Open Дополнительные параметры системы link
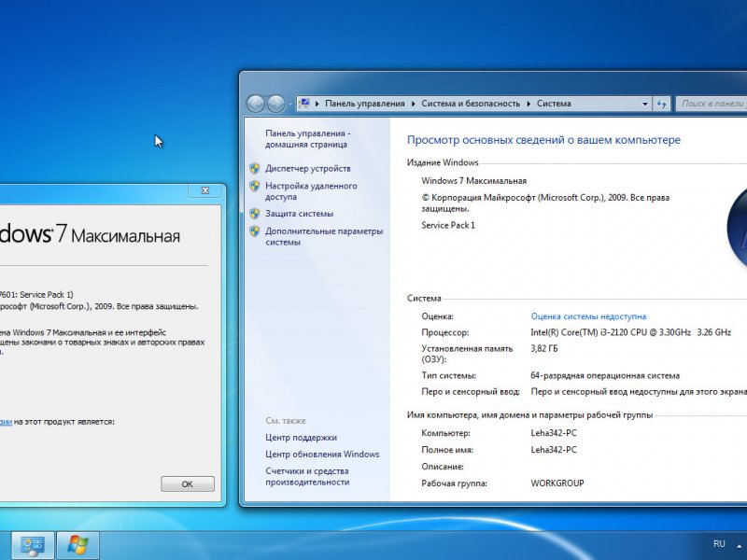Screen dimensions: 747x560 click(324, 236)
